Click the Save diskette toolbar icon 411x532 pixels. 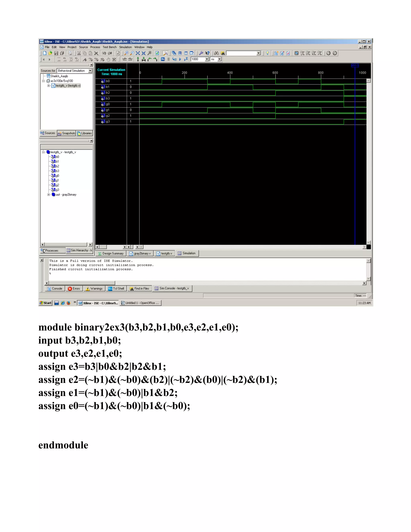pyautogui.click(x=56, y=53)
